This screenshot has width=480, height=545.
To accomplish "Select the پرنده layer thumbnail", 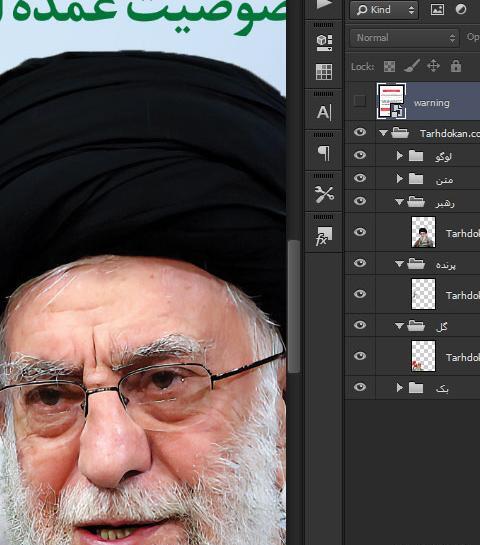I will 423,294.
